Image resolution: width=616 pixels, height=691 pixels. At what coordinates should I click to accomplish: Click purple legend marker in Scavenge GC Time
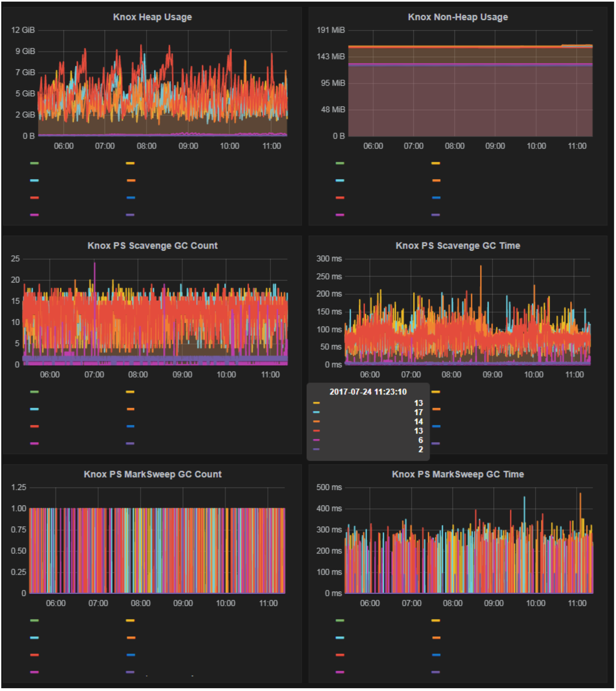point(436,443)
